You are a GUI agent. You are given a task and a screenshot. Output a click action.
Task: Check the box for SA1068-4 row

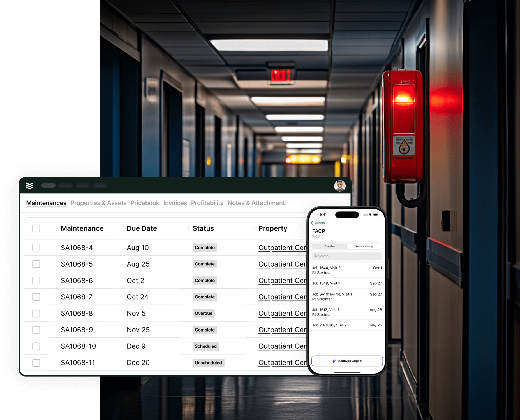click(36, 248)
